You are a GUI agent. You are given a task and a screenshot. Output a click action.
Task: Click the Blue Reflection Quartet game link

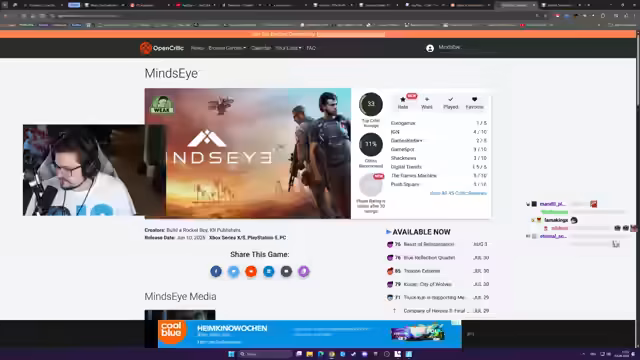(x=429, y=258)
